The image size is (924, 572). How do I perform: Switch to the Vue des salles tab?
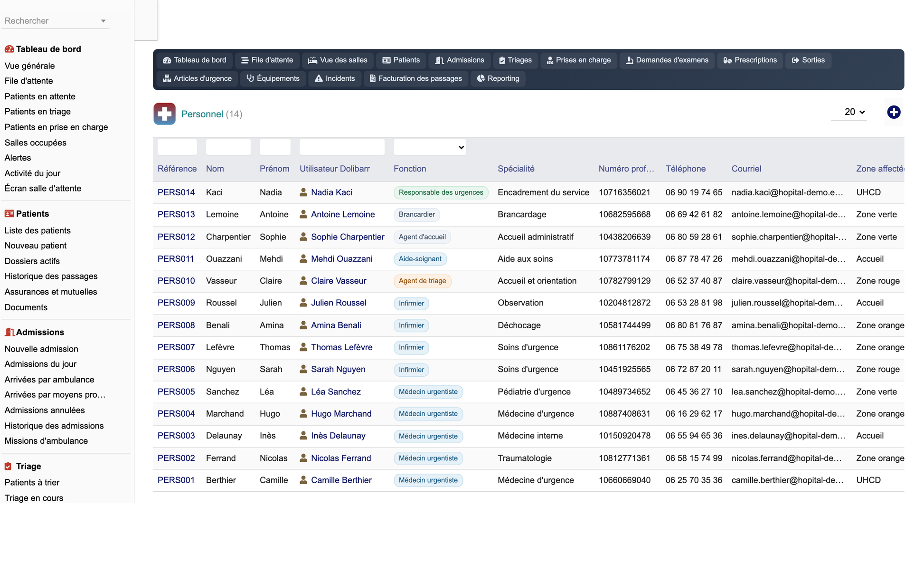pyautogui.click(x=338, y=60)
